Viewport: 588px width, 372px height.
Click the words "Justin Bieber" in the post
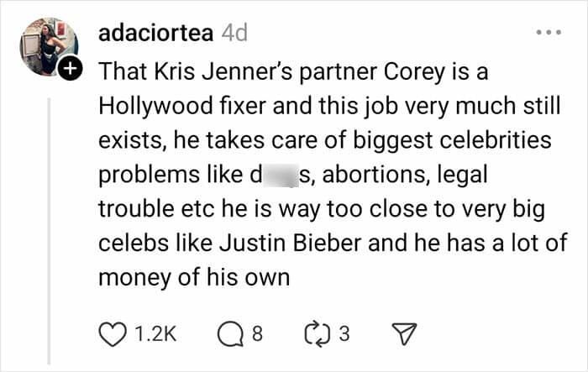coord(290,243)
